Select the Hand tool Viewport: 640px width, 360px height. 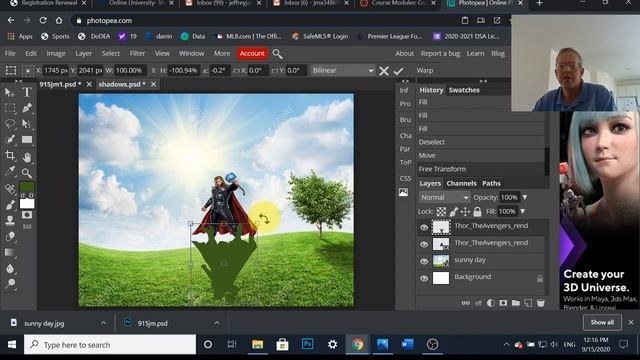click(x=27, y=157)
